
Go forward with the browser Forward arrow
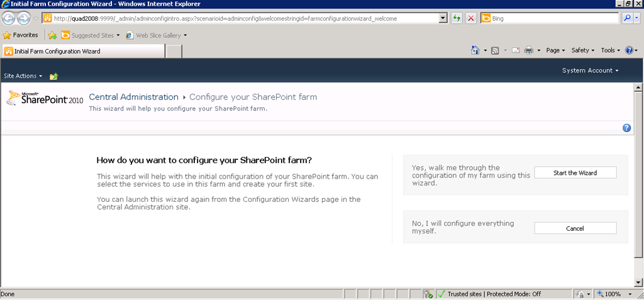[x=24, y=18]
